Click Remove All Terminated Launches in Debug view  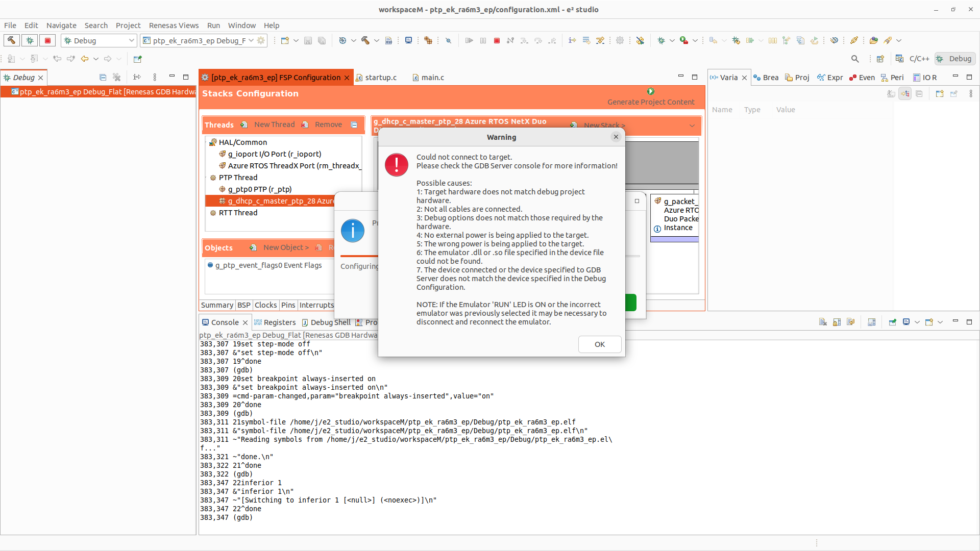tap(117, 77)
